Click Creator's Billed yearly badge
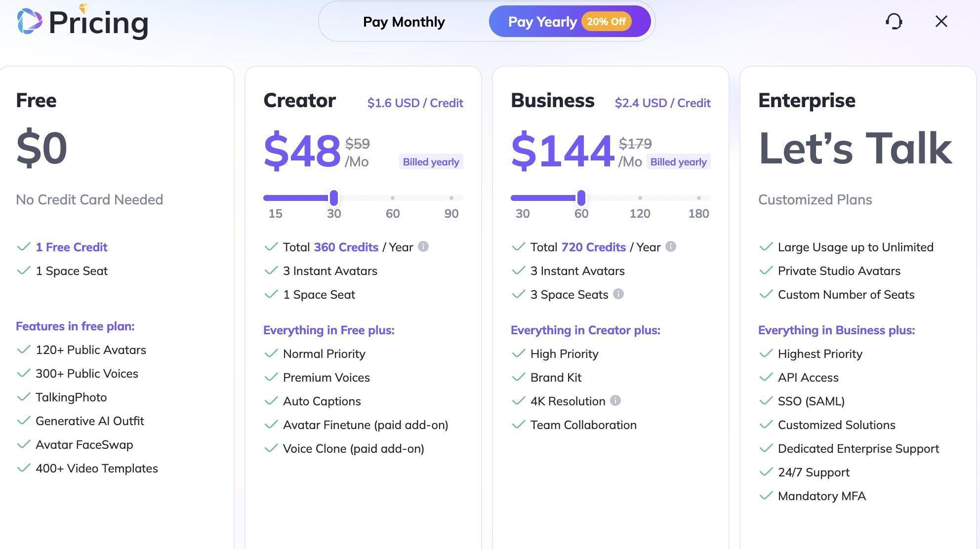Image resolution: width=980 pixels, height=549 pixels. (x=431, y=162)
